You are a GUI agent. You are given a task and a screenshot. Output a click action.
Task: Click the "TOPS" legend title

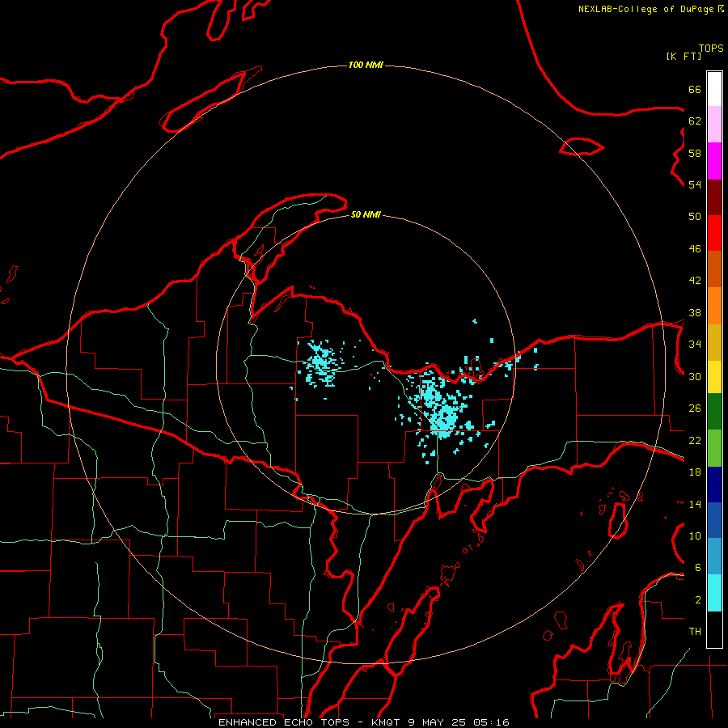(x=711, y=49)
